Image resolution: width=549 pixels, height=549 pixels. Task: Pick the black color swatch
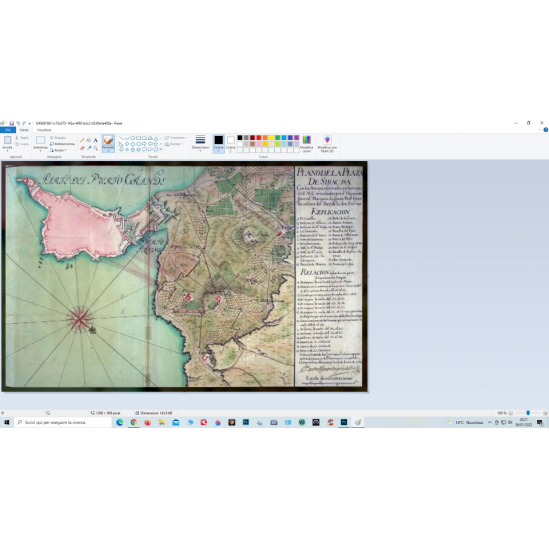click(240, 138)
